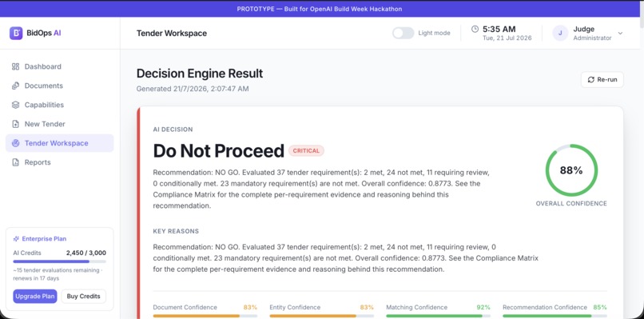644x319 pixels.
Task: Open Documents from the sidebar
Action: (x=60, y=86)
